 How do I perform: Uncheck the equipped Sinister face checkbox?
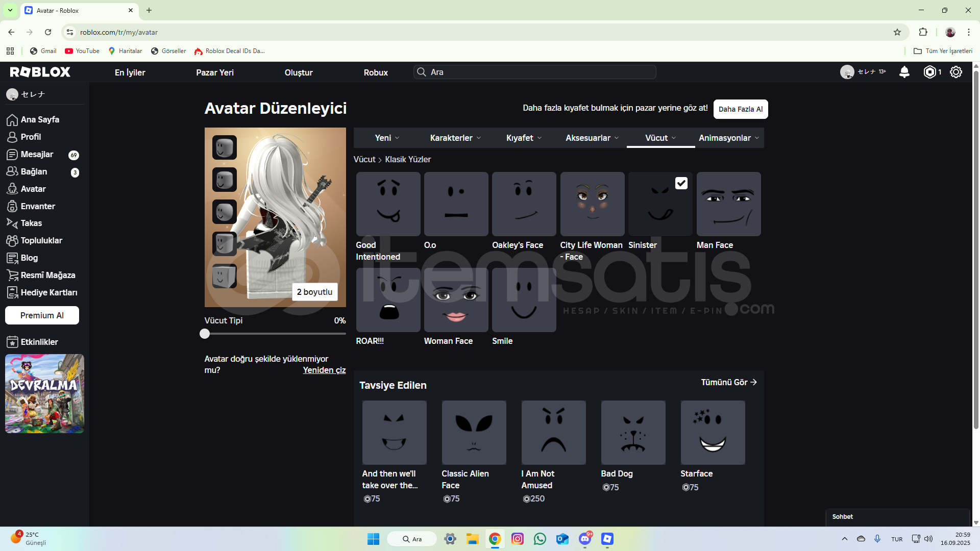[x=681, y=183]
